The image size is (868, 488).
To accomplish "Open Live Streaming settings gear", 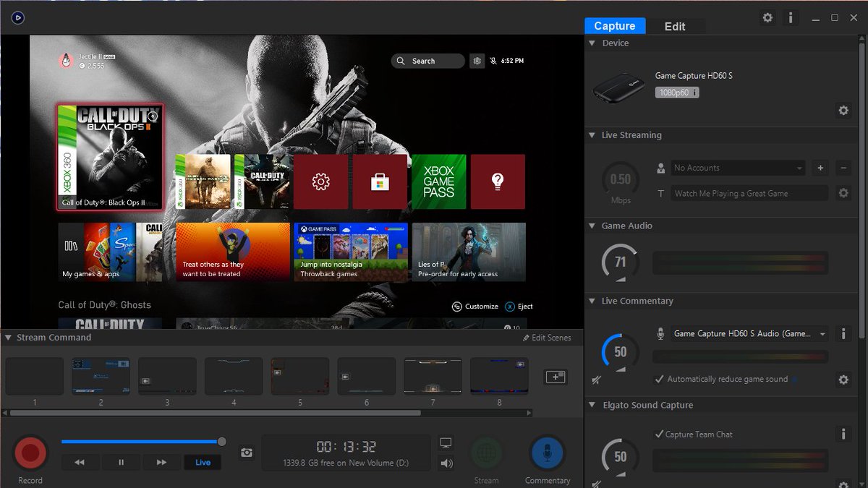I will (x=843, y=193).
